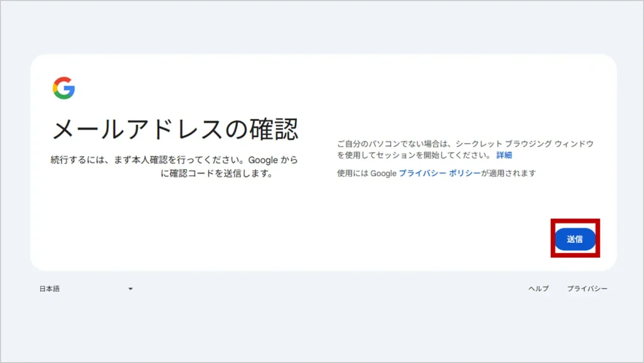This screenshot has width=644, height=363.
Task: Open the footer プライバシー link
Action: [x=587, y=289]
